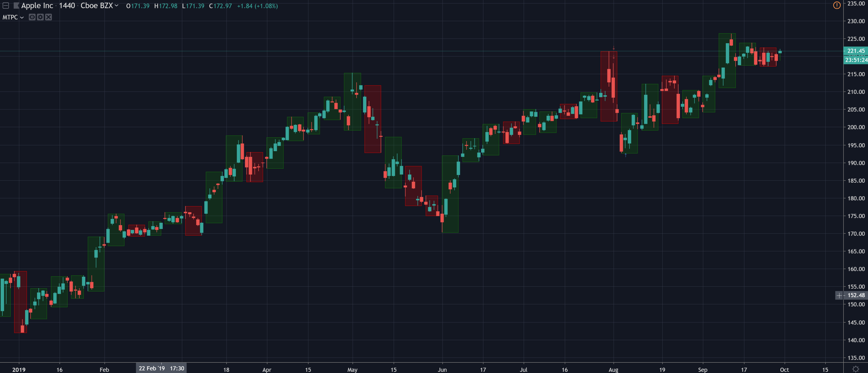Click the Aug label on time axis

point(613,370)
